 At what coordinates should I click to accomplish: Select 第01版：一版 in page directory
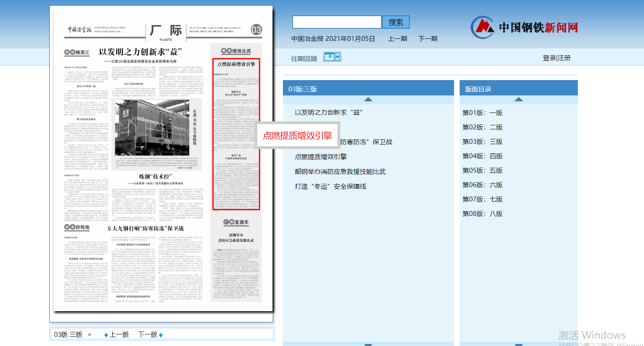tap(482, 113)
